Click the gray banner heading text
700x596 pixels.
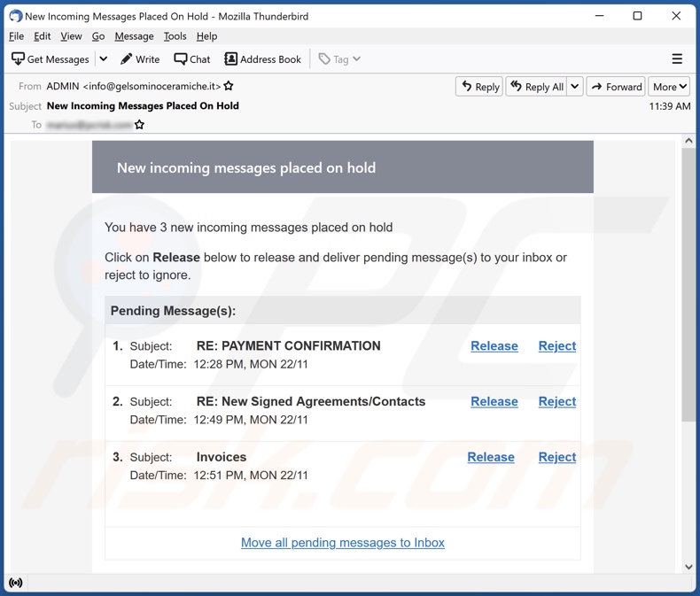tap(246, 167)
